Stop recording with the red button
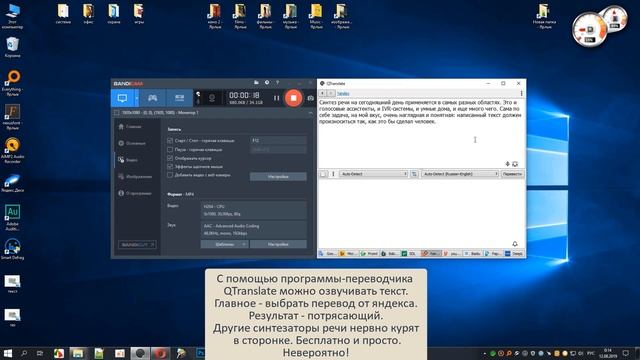Viewport: 640px width, 360px height. click(293, 98)
